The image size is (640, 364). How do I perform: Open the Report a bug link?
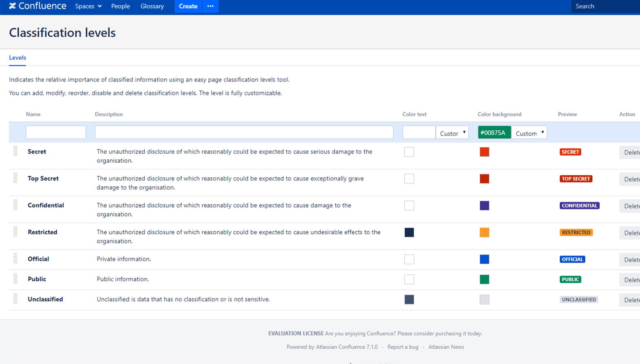(403, 347)
